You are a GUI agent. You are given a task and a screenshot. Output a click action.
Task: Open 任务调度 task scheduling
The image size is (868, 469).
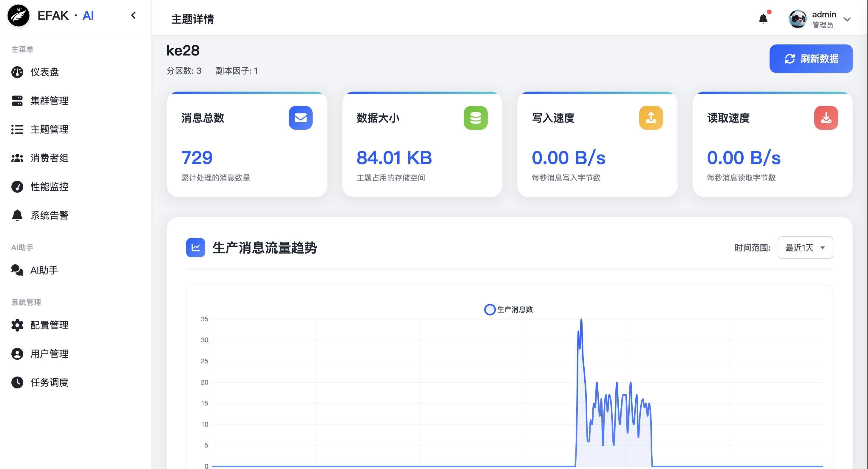click(x=49, y=382)
